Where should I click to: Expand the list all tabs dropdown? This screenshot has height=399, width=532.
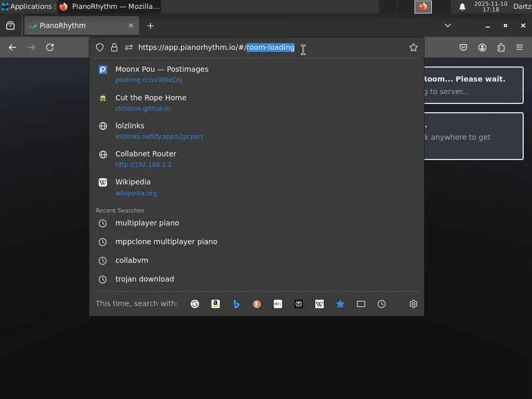coord(448,25)
